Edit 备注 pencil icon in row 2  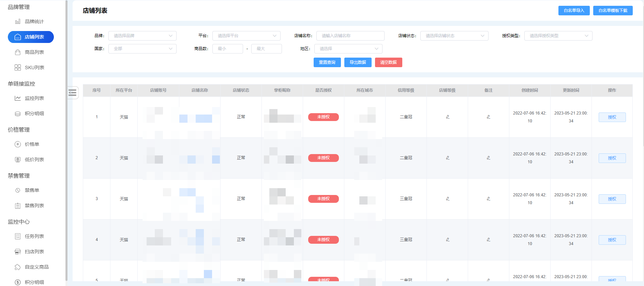coord(488,158)
